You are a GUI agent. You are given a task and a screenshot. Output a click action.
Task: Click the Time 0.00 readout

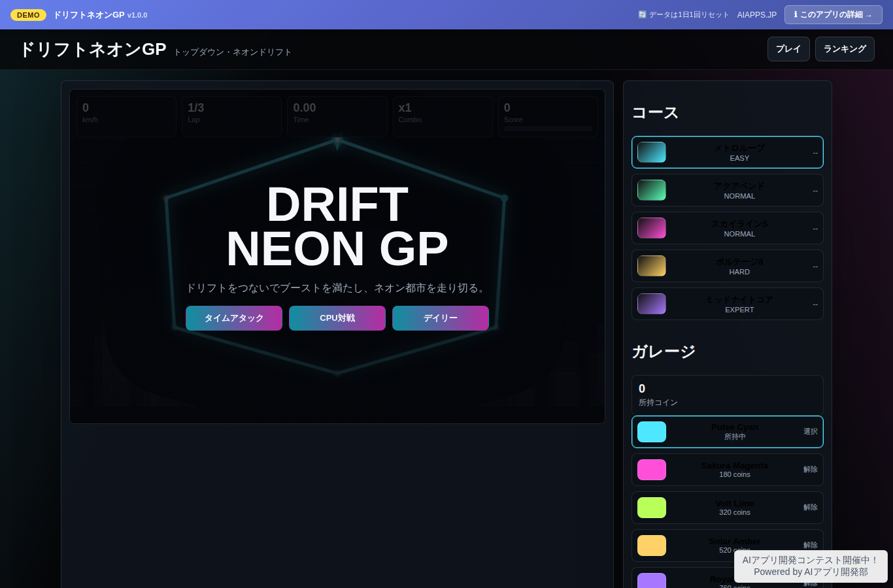[x=337, y=116]
